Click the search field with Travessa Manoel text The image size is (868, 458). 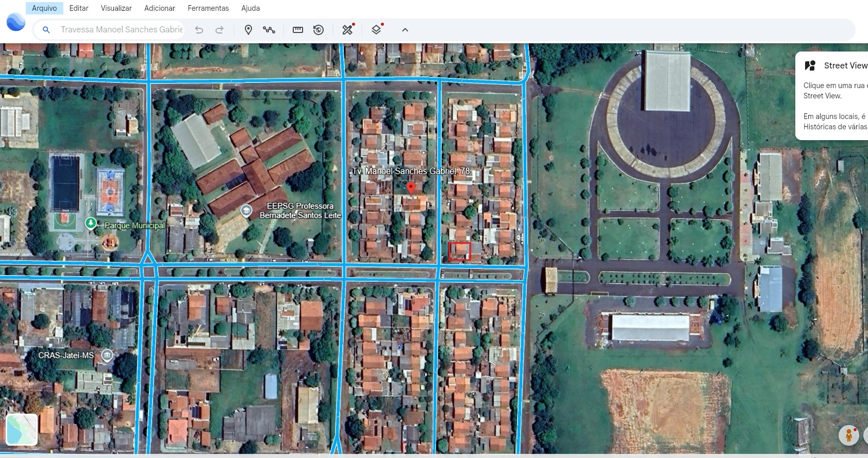click(x=122, y=30)
